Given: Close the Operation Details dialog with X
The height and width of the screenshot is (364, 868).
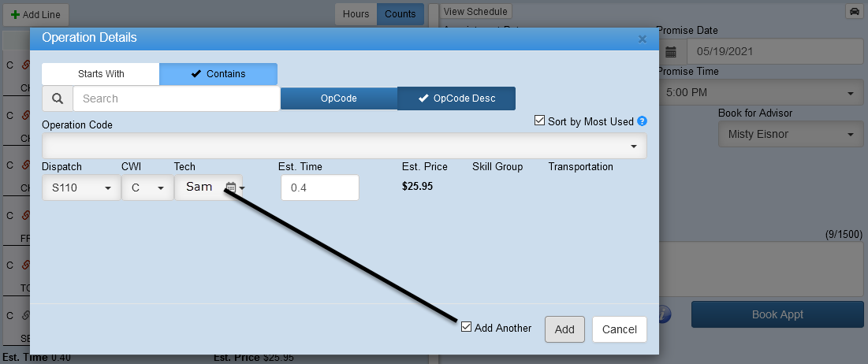Looking at the screenshot, I should point(642,39).
